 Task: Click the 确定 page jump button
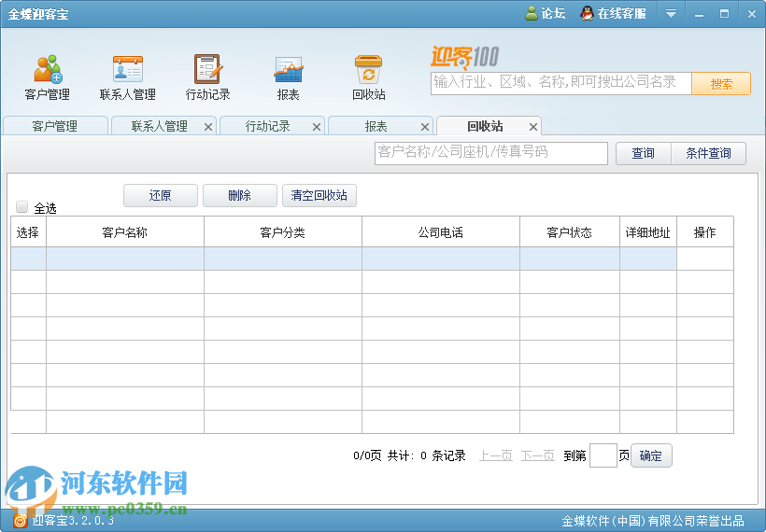pos(651,455)
